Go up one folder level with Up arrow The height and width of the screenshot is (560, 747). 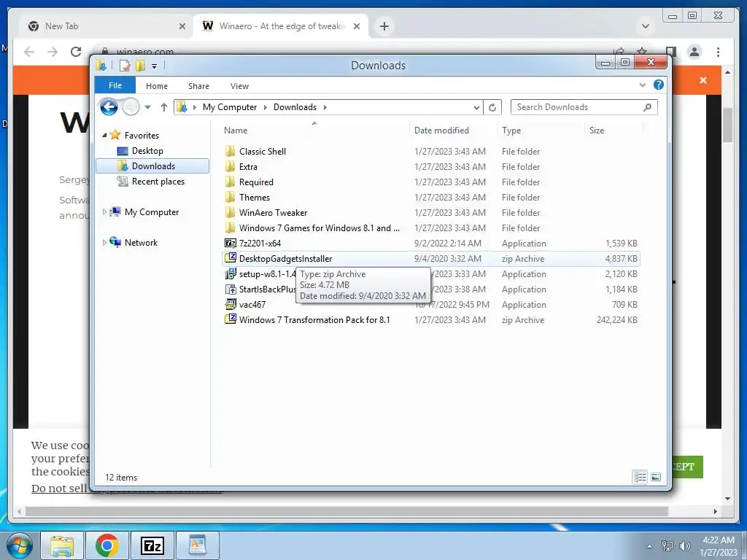[164, 107]
